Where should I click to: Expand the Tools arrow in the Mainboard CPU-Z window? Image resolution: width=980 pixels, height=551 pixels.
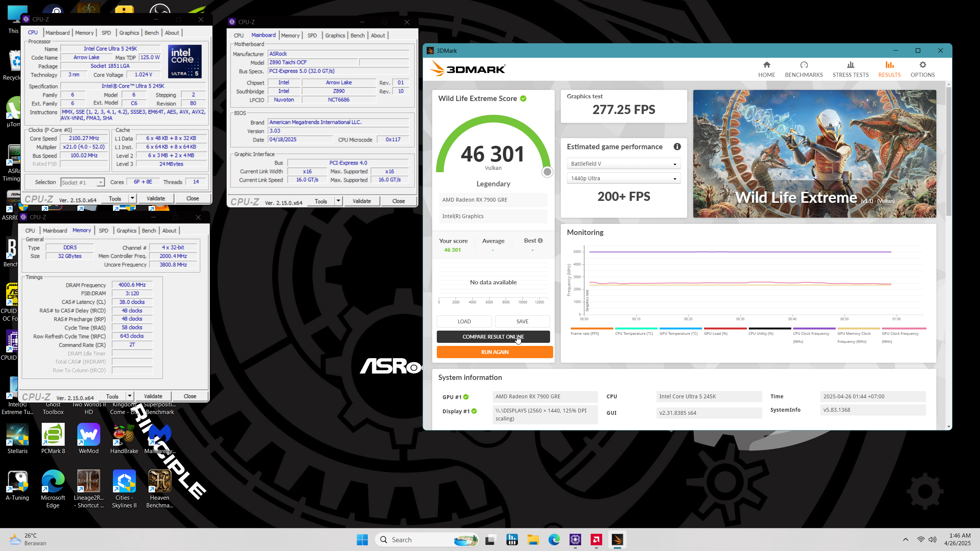[x=338, y=201]
